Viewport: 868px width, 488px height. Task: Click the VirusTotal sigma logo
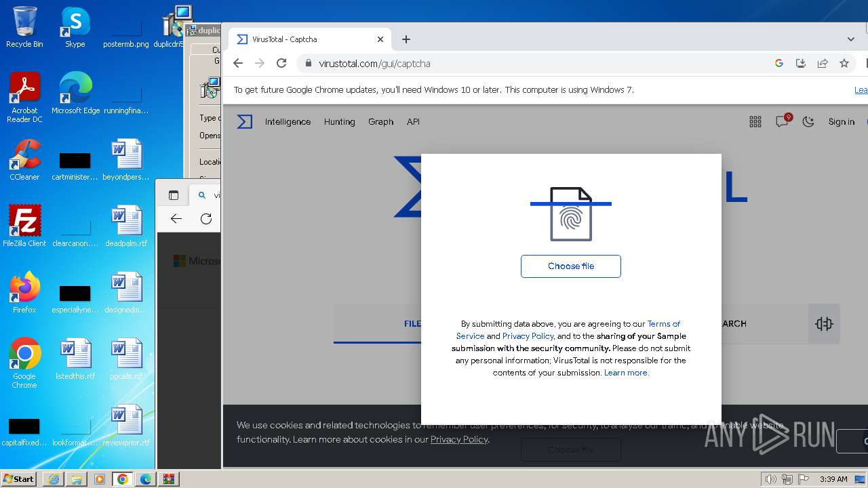(x=245, y=122)
